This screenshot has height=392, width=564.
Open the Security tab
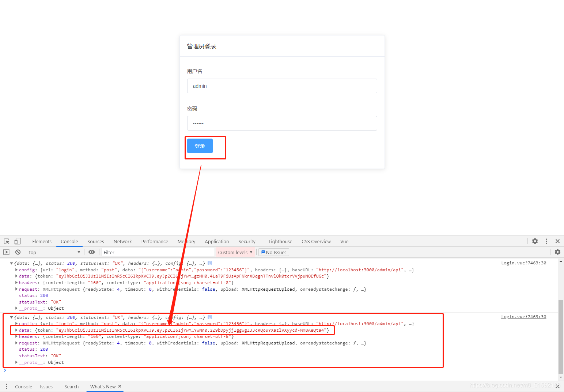247,241
